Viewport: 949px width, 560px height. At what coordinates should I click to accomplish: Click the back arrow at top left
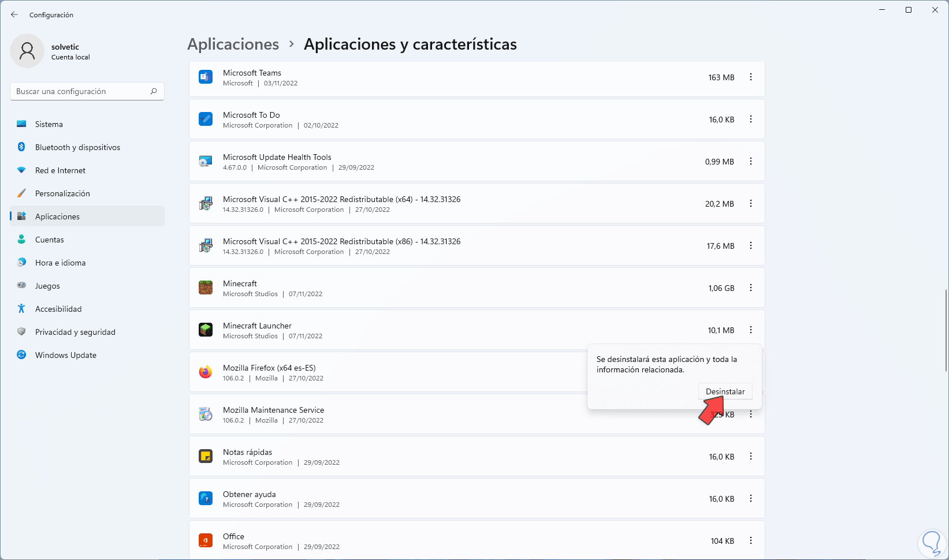pyautogui.click(x=14, y=14)
